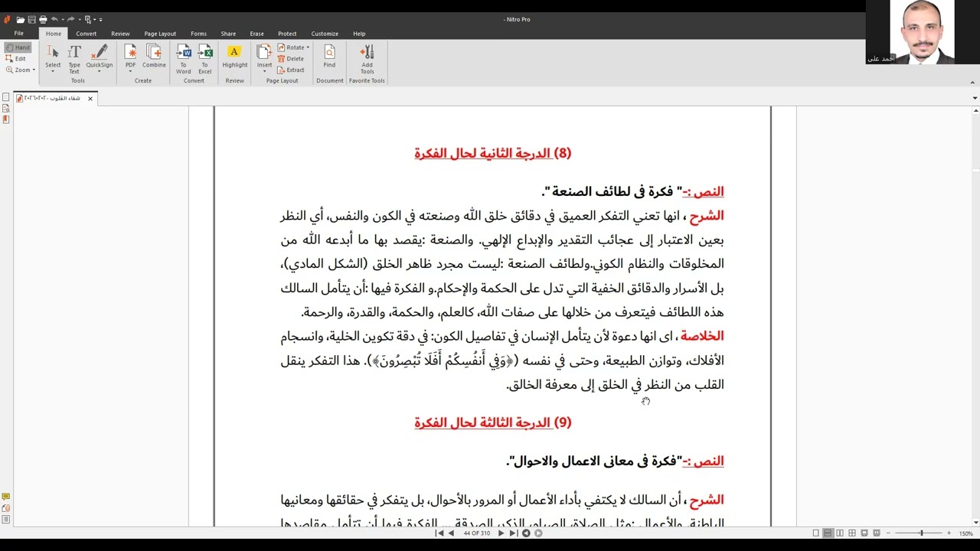Click the zoom out minus button
Image resolution: width=980 pixels, height=551 pixels.
[888, 533]
